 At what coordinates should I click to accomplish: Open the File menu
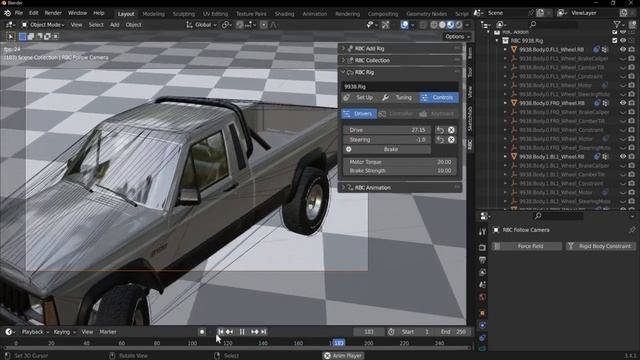click(x=19, y=13)
